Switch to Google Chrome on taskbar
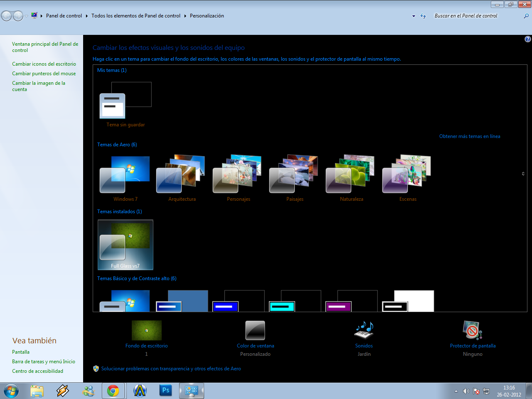Viewport: 532px width, 399px height. click(113, 391)
